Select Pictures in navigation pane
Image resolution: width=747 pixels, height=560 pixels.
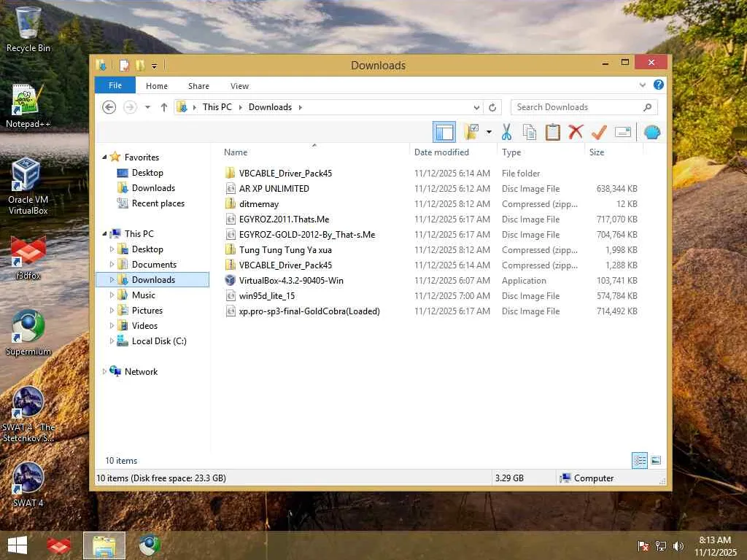pyautogui.click(x=147, y=311)
